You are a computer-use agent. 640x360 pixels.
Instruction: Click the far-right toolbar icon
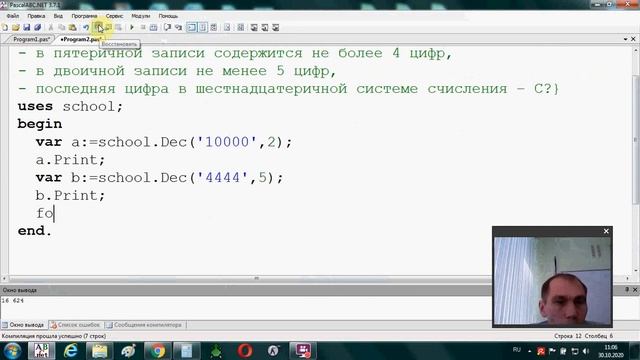(x=276, y=27)
